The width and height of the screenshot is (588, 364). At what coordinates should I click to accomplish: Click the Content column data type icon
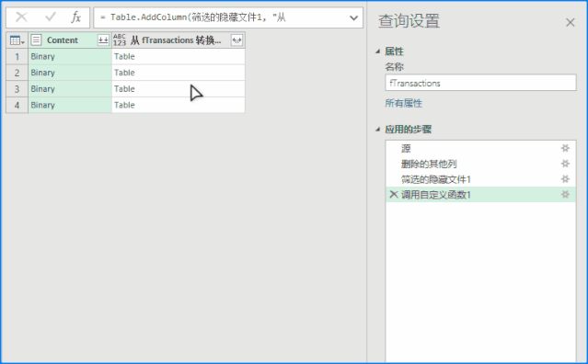tap(36, 40)
